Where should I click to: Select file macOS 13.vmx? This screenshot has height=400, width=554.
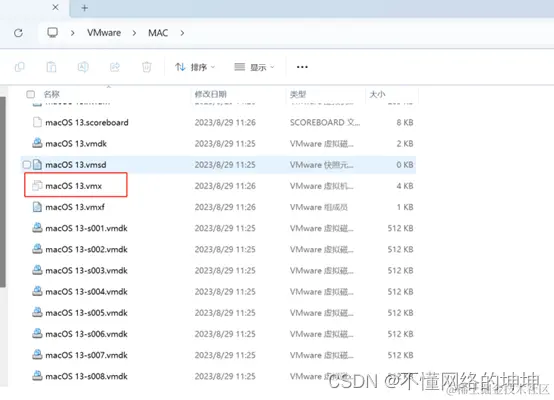(73, 186)
